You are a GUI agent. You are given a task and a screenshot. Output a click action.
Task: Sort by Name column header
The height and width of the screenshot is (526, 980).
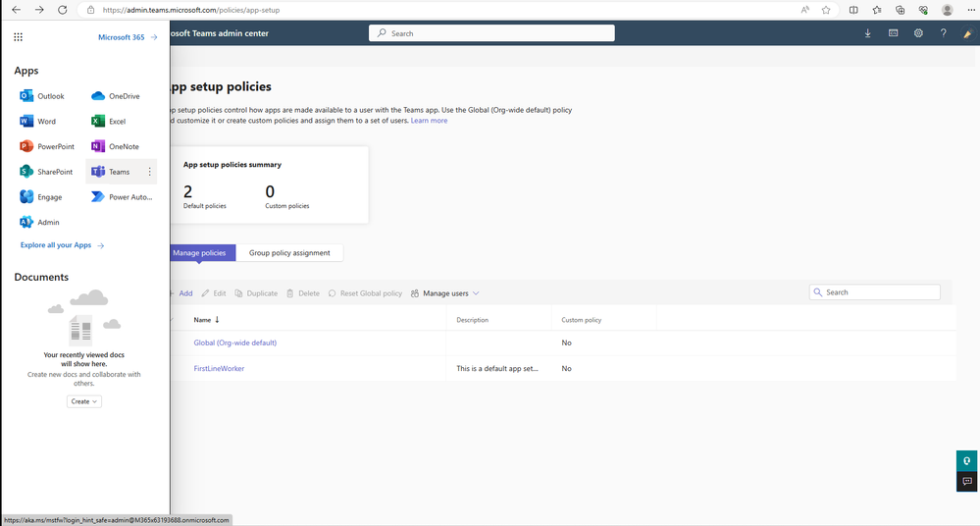(x=206, y=320)
